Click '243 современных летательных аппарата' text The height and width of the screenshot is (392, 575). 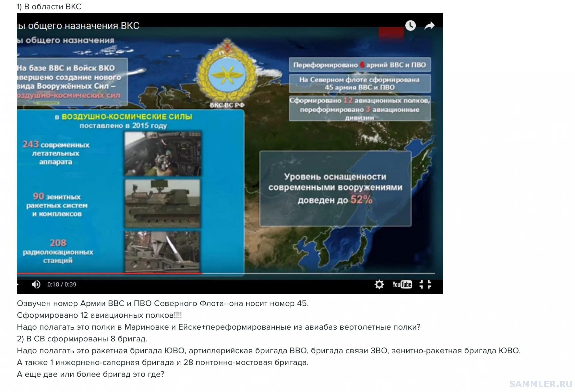tap(56, 153)
